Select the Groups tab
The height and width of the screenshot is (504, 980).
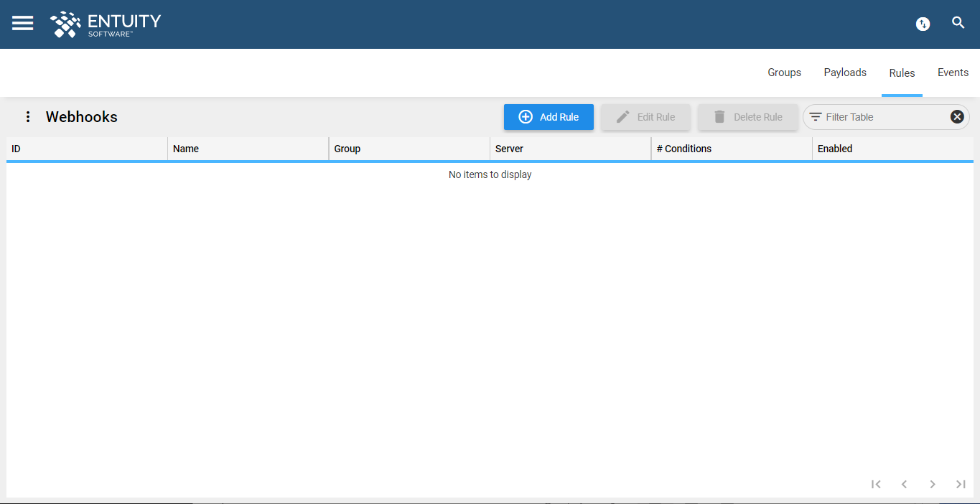(x=784, y=72)
